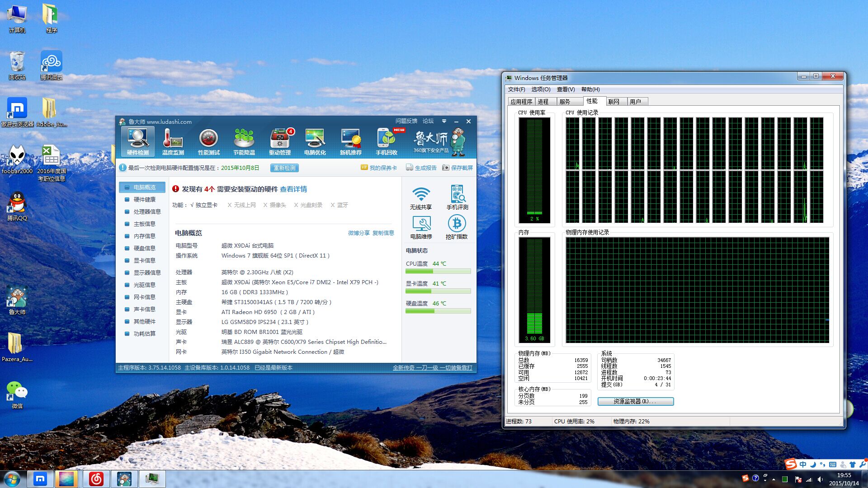Open 傲游云浏览器 desktop shortcut
Viewport: 868px width, 488px height.
click(x=17, y=113)
